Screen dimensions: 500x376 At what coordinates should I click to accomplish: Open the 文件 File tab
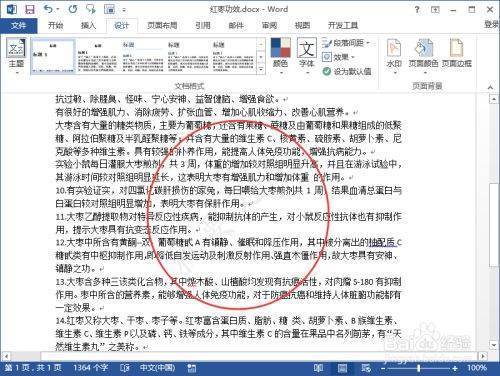click(x=19, y=25)
